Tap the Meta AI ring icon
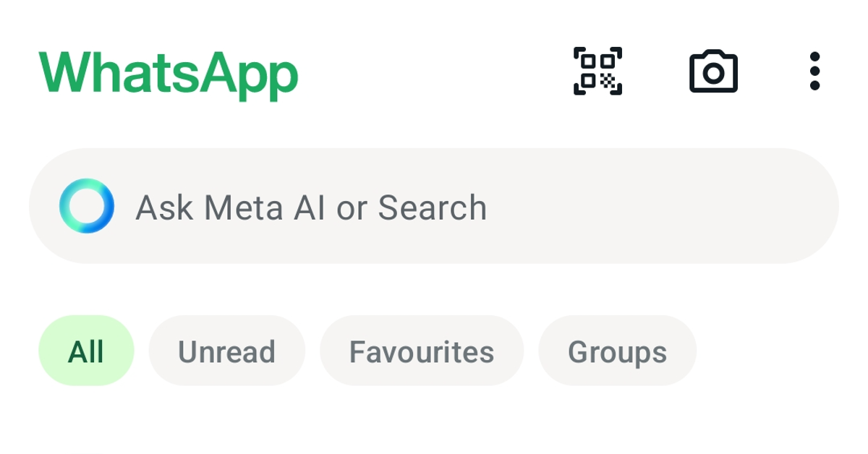Screen dimensions: 868x454 [x=87, y=206]
